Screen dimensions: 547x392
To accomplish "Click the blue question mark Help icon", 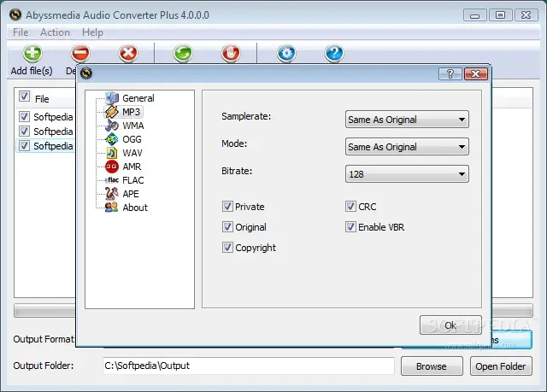I will (x=334, y=53).
